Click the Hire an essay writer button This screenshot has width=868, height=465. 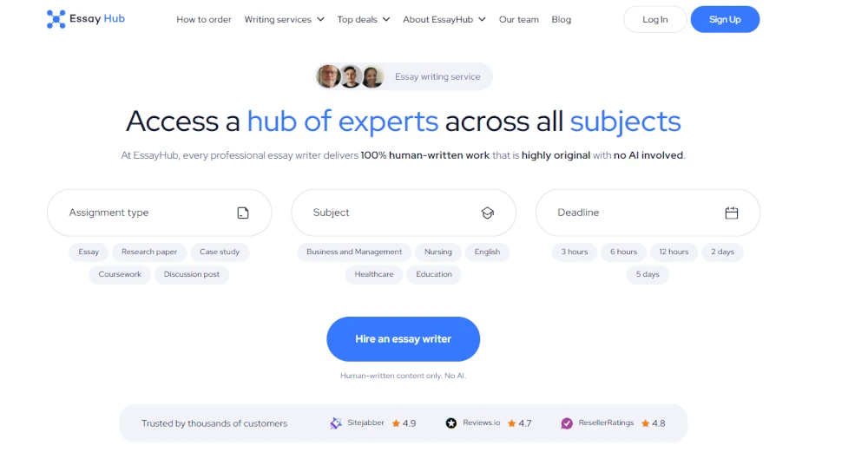click(x=403, y=339)
